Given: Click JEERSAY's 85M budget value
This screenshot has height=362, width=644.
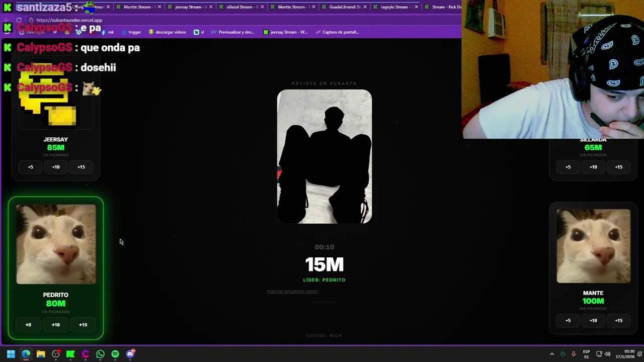Looking at the screenshot, I should click(x=56, y=148).
